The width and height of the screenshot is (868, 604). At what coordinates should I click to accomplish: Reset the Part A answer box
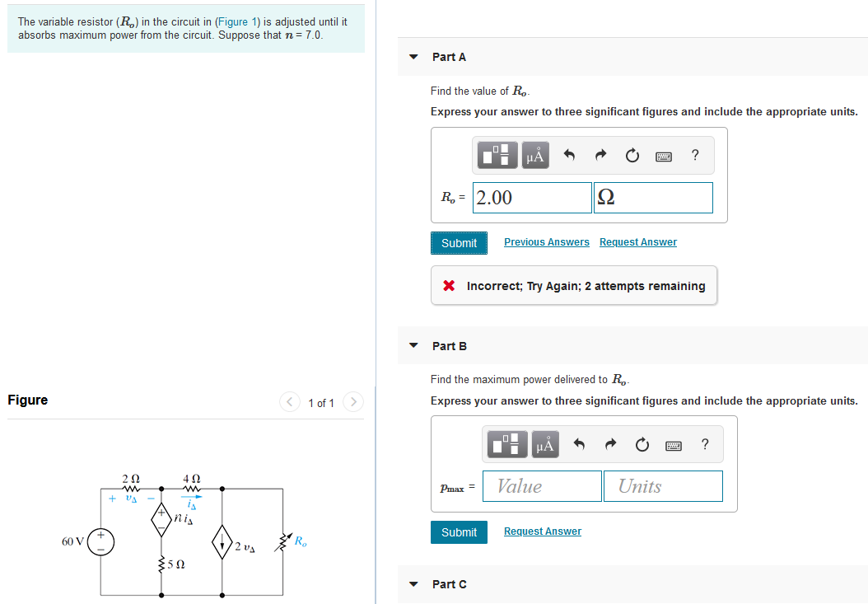[632, 155]
